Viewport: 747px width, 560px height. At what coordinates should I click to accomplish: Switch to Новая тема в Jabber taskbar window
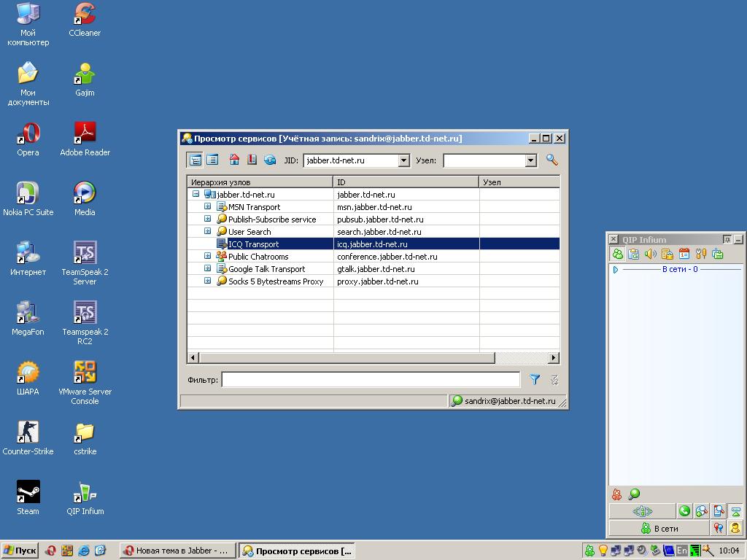coord(178,551)
